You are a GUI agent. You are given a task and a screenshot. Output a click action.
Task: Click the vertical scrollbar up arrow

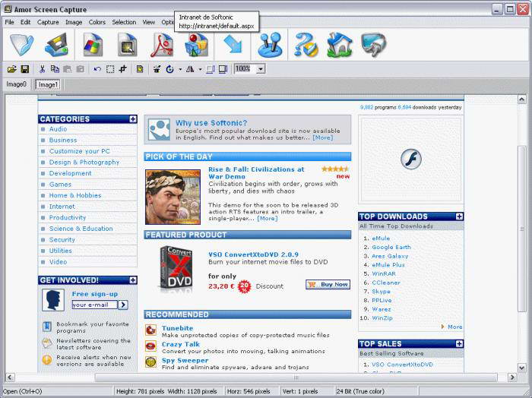(x=522, y=99)
